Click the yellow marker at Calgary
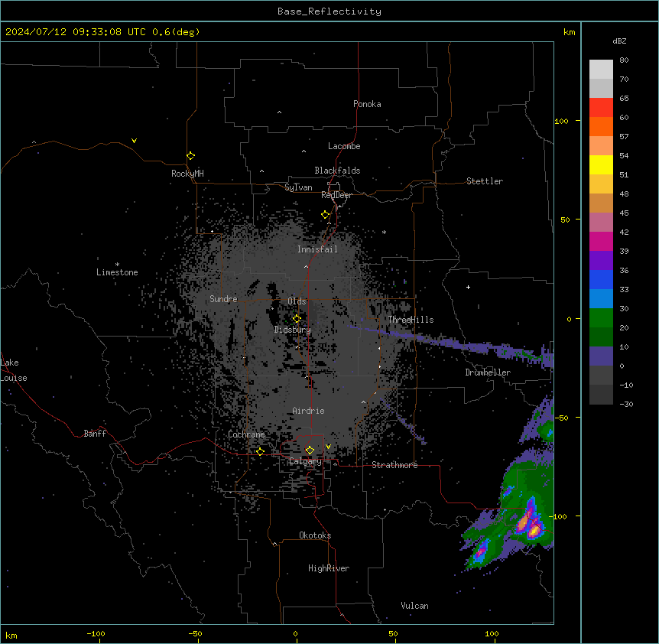The width and height of the screenshot is (659, 644). [x=310, y=450]
